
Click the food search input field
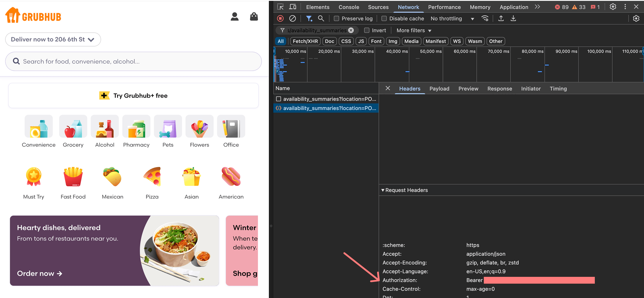(x=133, y=61)
